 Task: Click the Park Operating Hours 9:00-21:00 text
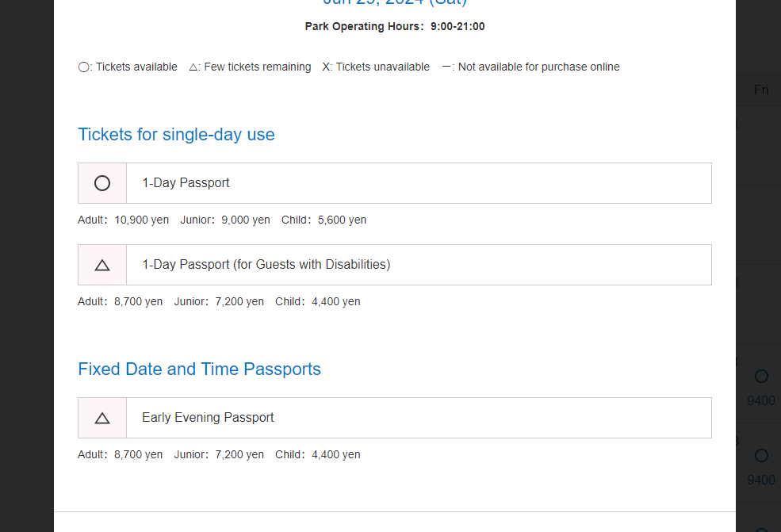click(x=394, y=27)
